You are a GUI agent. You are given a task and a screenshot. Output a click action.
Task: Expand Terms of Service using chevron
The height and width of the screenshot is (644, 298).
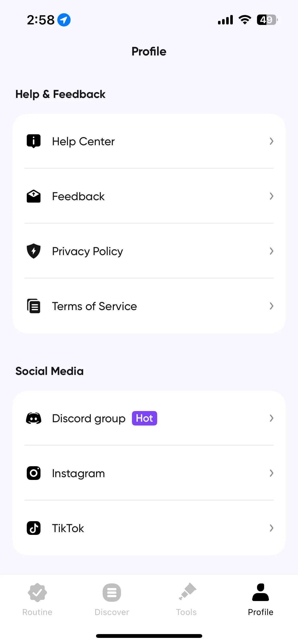272,306
